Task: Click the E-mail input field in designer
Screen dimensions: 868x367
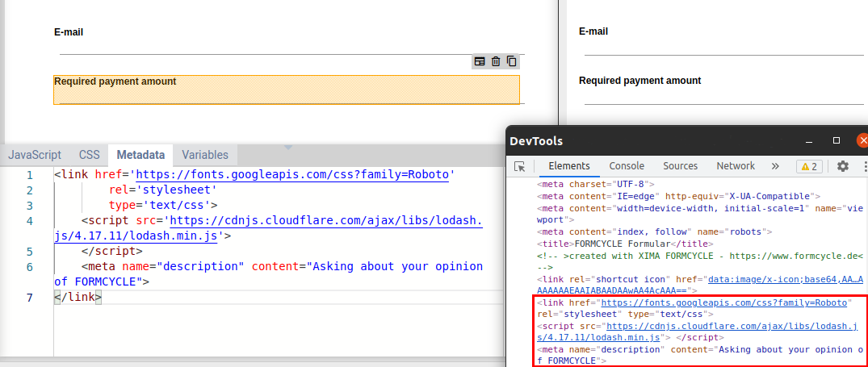Action: [292, 48]
